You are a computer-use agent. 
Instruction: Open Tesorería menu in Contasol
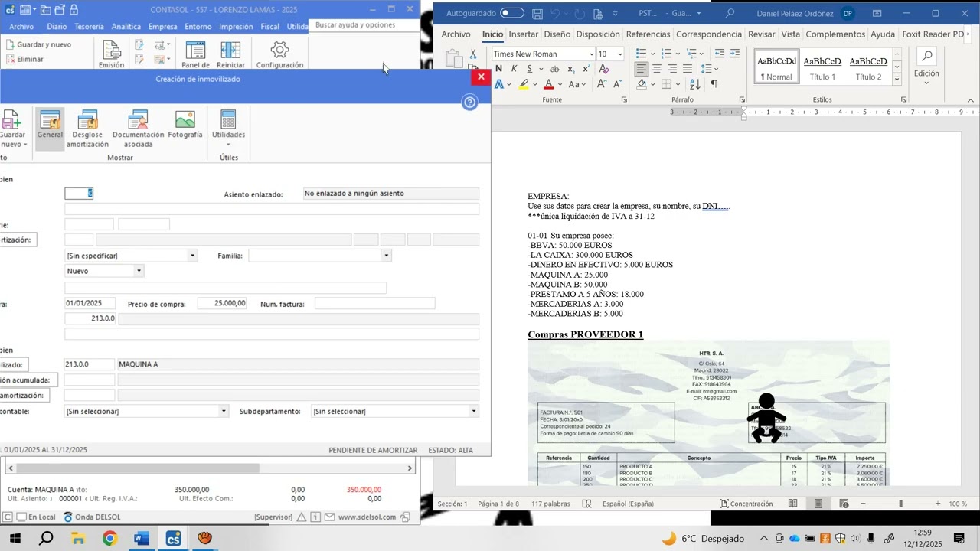click(x=89, y=26)
